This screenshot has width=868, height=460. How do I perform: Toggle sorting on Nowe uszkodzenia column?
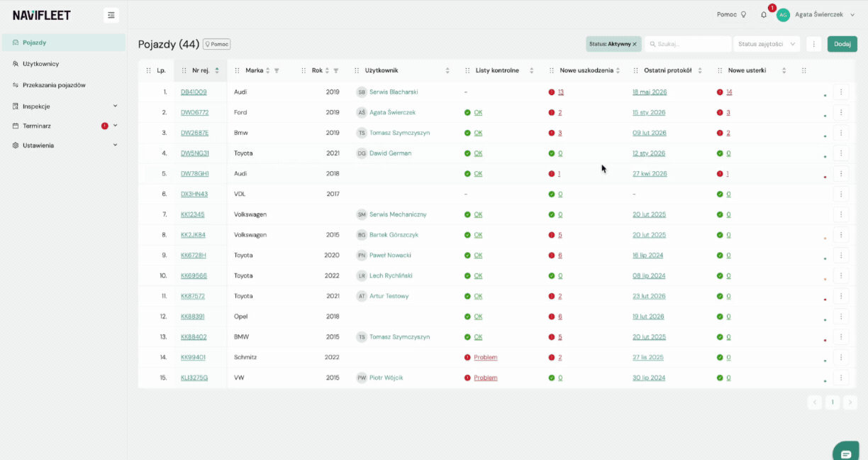tap(618, 70)
